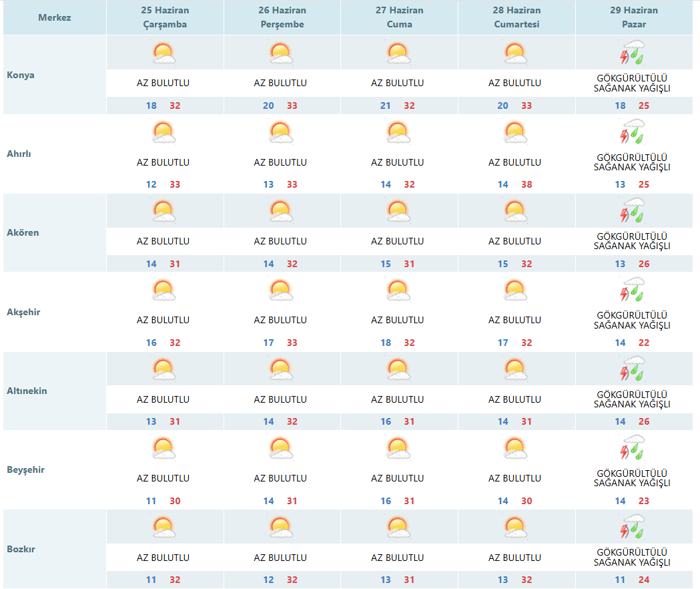This screenshot has width=700, height=589.
Task: Click Altınekin's 16 / 31 temperatures on Cuma
Action: [x=397, y=422]
